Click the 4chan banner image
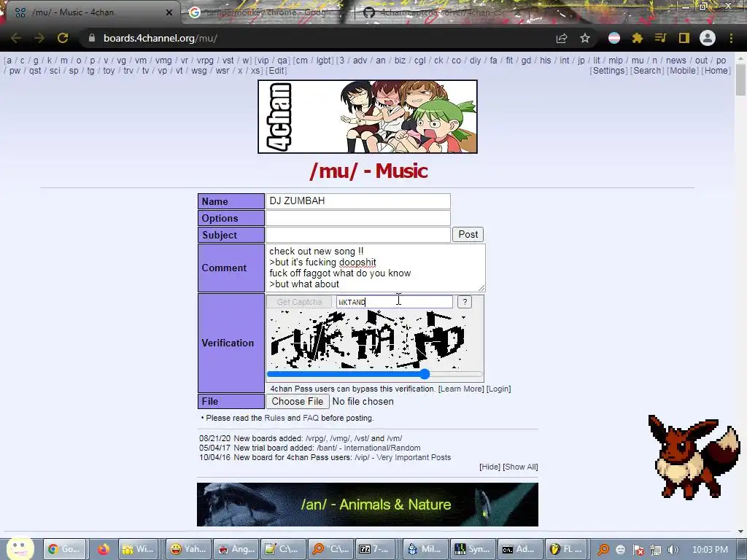The image size is (747, 560). tap(368, 117)
